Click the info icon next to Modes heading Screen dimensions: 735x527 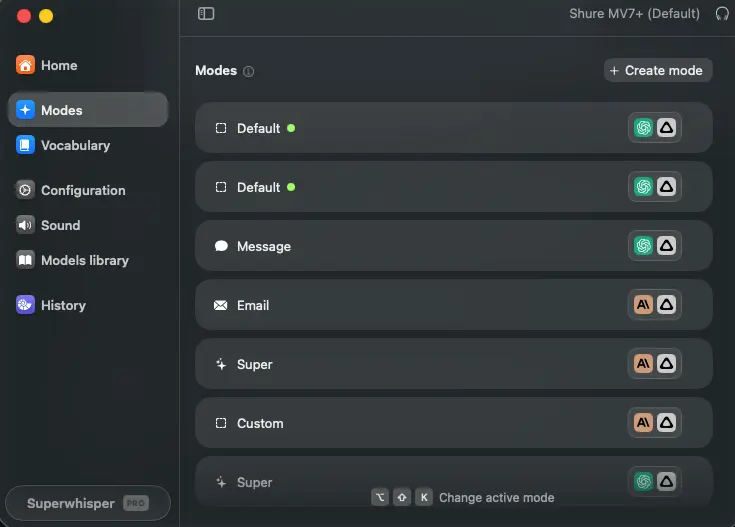point(248,71)
